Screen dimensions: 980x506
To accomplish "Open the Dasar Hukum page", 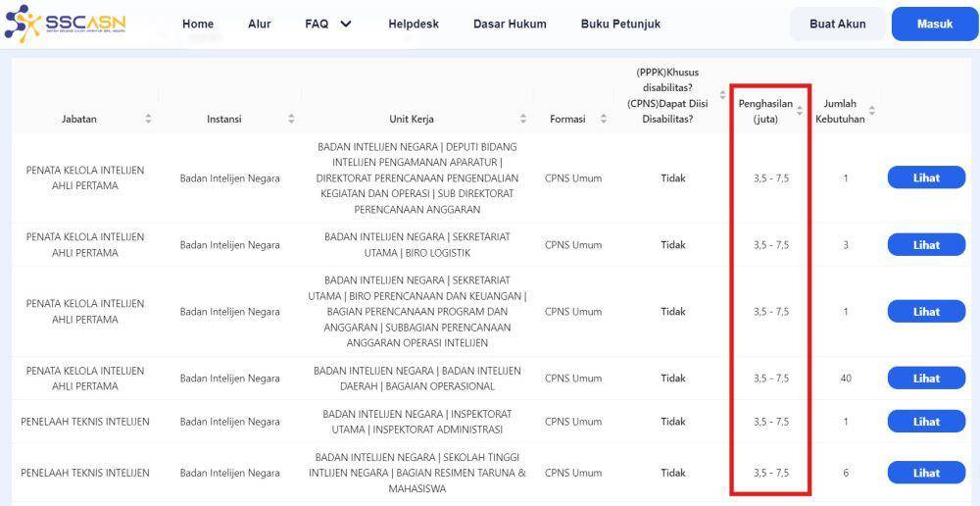I will [510, 24].
